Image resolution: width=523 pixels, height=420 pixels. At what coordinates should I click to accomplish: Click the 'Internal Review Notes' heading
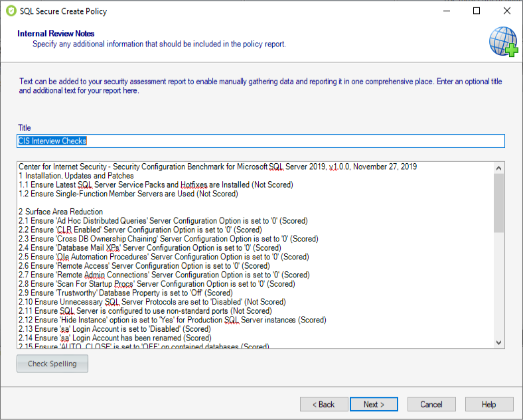56,33
